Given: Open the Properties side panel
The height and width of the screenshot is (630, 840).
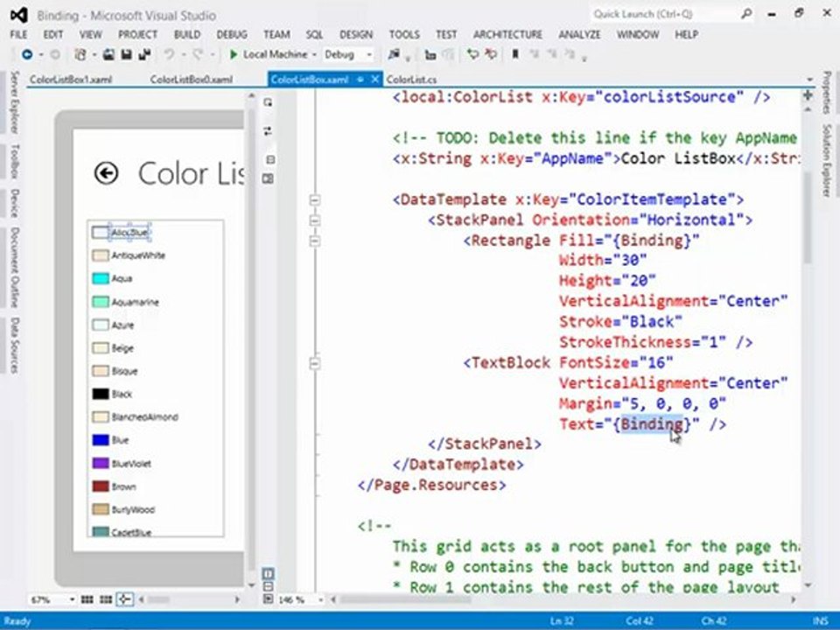Looking at the screenshot, I should pos(827,92).
